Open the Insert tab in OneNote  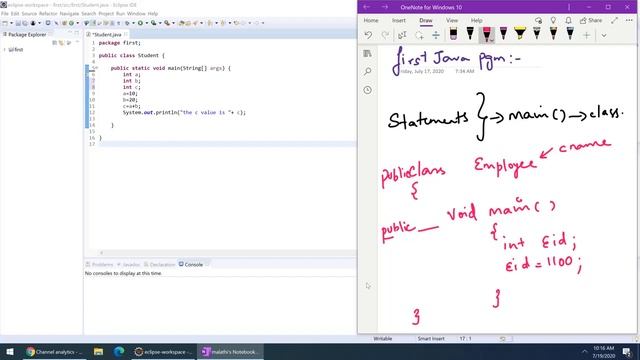(x=399, y=20)
